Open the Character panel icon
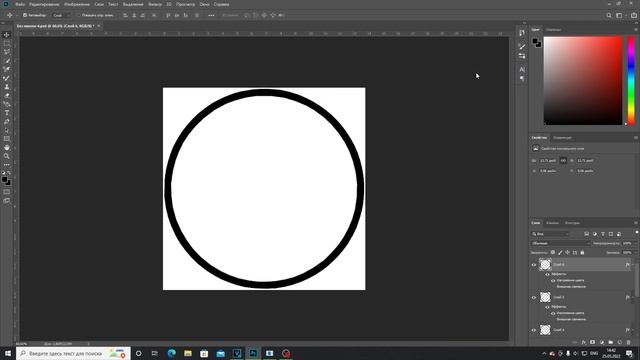This screenshot has width=640, height=360. (x=522, y=69)
